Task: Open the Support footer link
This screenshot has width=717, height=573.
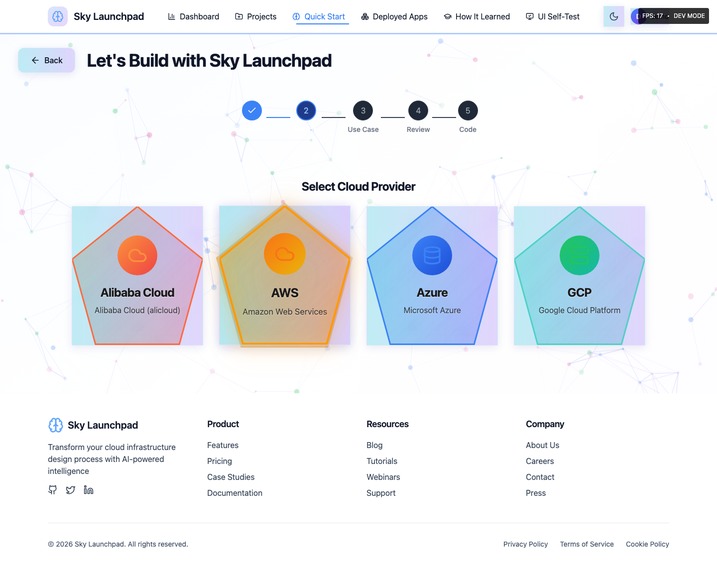Action: [x=381, y=493]
